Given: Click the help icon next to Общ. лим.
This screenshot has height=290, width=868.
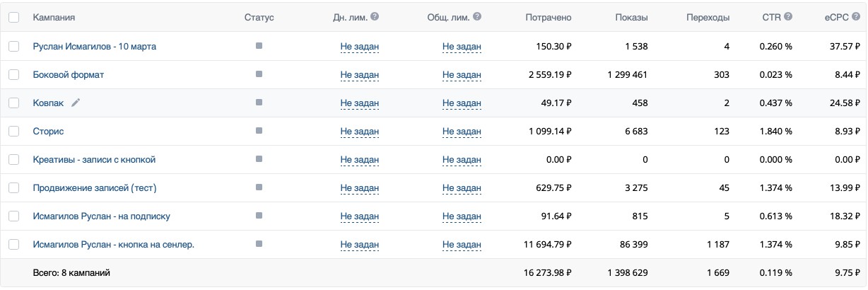Looking at the screenshot, I should point(477,17).
